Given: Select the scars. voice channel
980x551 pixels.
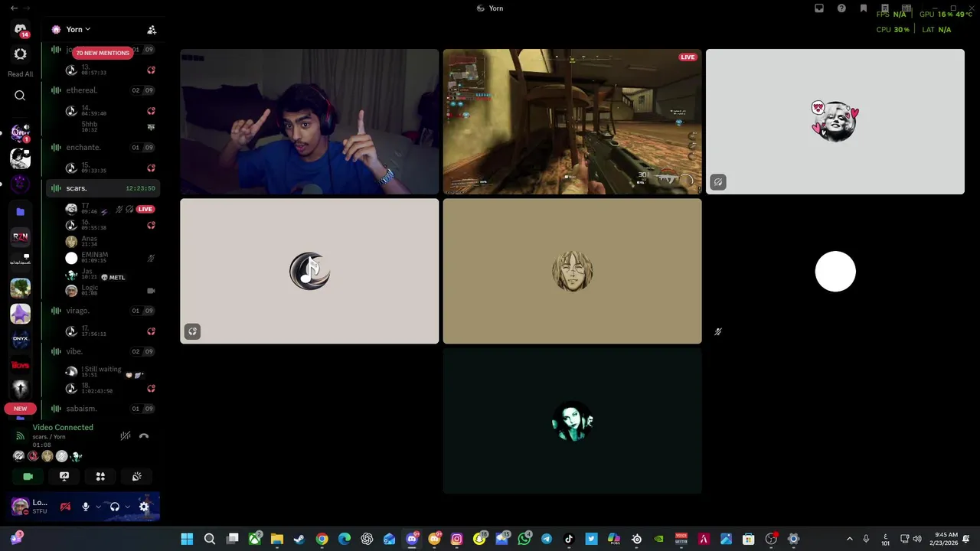Looking at the screenshot, I should point(103,188).
